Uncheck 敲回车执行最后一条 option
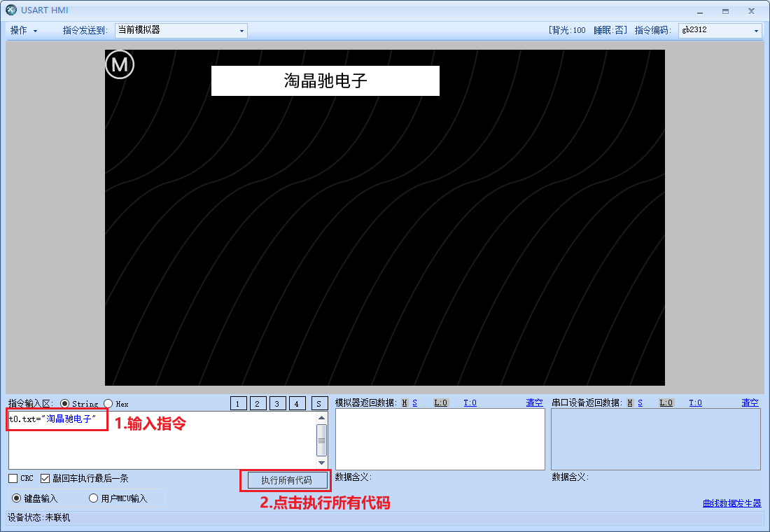 pos(45,478)
